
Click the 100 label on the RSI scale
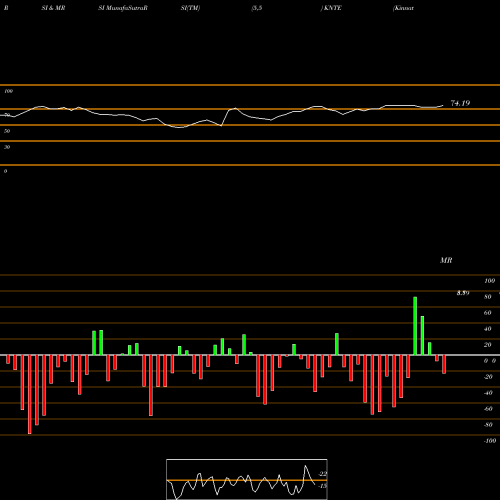coord(8,91)
